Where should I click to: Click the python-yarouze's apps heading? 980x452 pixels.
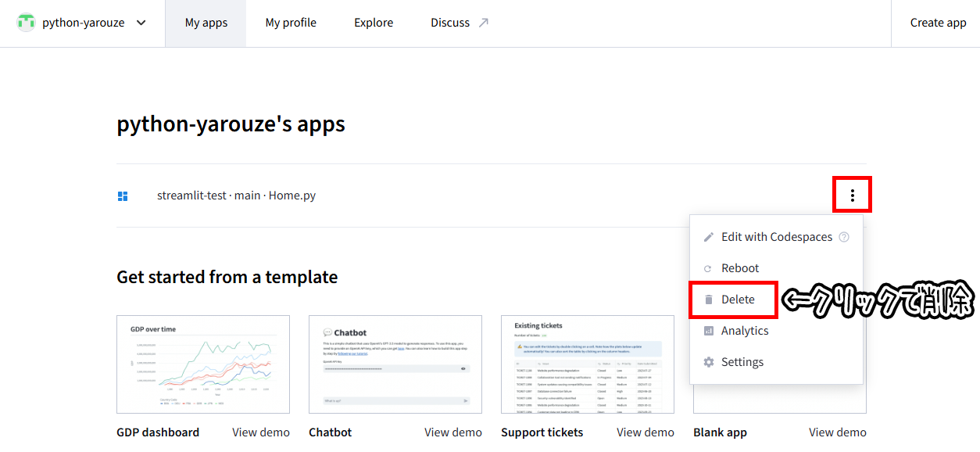[231, 124]
